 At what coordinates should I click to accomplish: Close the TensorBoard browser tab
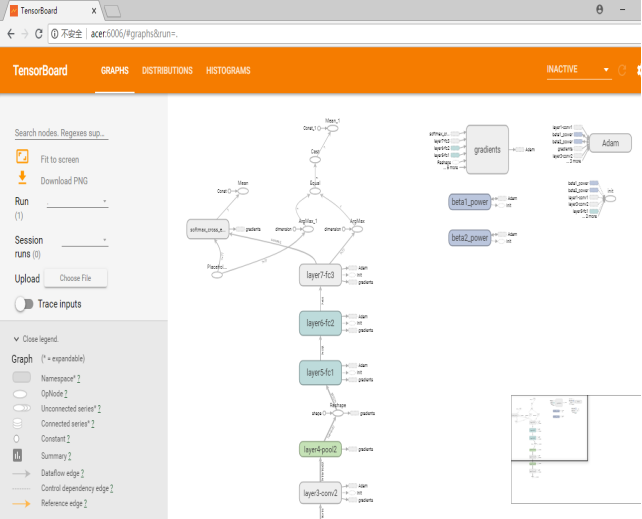pyautogui.click(x=94, y=11)
